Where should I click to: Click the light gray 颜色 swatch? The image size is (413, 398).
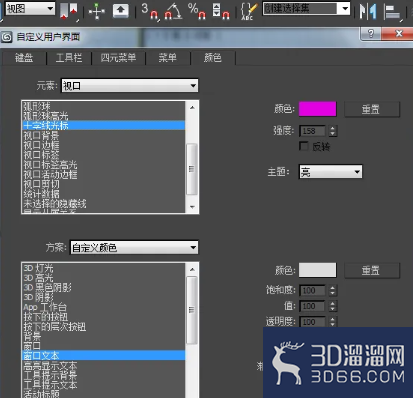click(x=317, y=270)
